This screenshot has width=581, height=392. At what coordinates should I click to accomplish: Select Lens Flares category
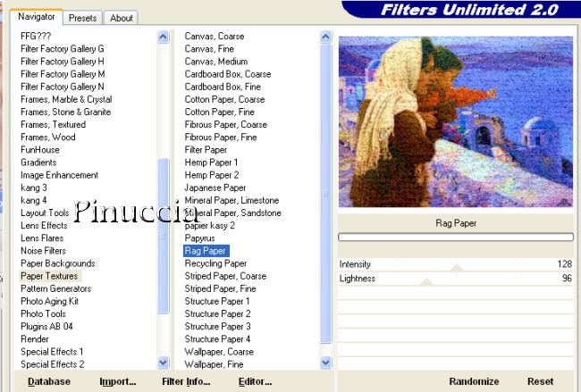[42, 238]
